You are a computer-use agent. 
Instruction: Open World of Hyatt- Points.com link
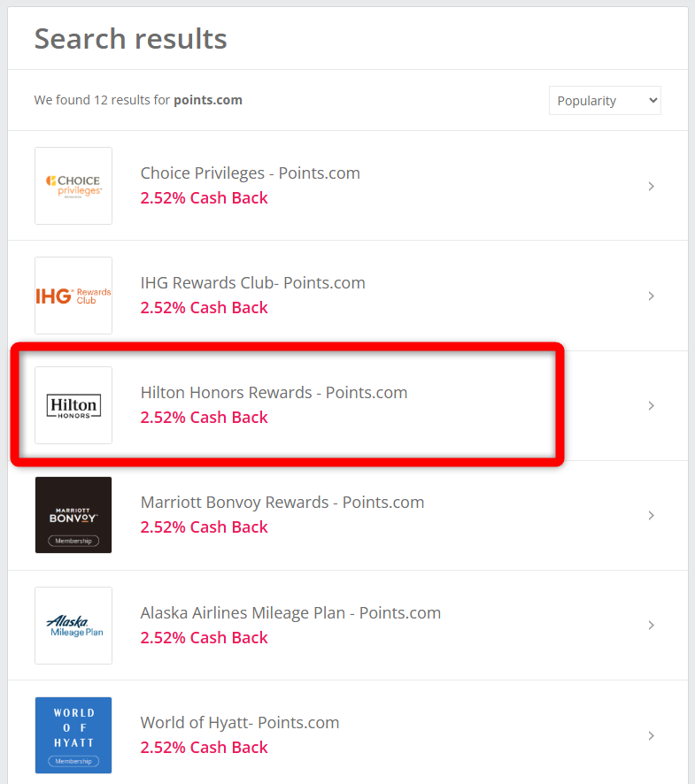coord(239,722)
